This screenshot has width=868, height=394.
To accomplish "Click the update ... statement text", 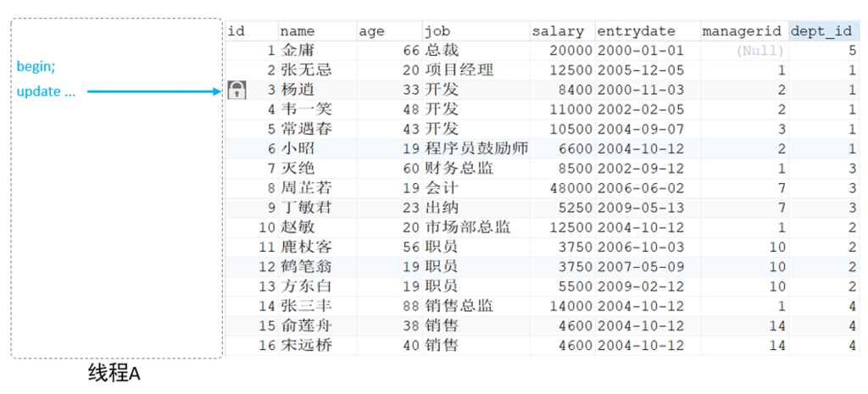I will click(x=46, y=92).
